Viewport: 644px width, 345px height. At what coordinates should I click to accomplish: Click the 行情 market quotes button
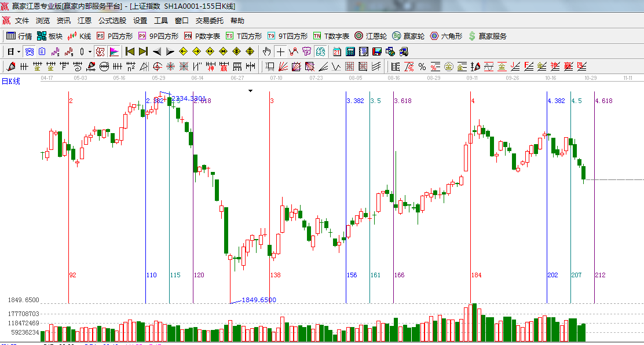pyautogui.click(x=19, y=36)
